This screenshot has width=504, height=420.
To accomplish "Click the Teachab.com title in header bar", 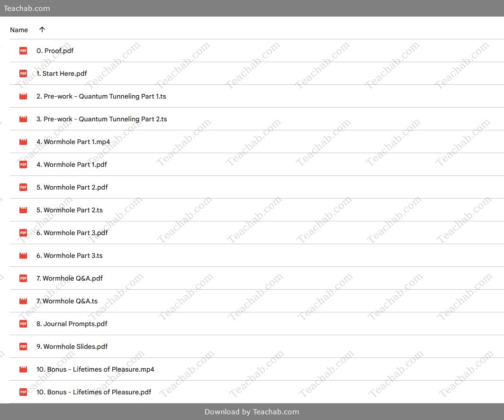I will tap(27, 9).
